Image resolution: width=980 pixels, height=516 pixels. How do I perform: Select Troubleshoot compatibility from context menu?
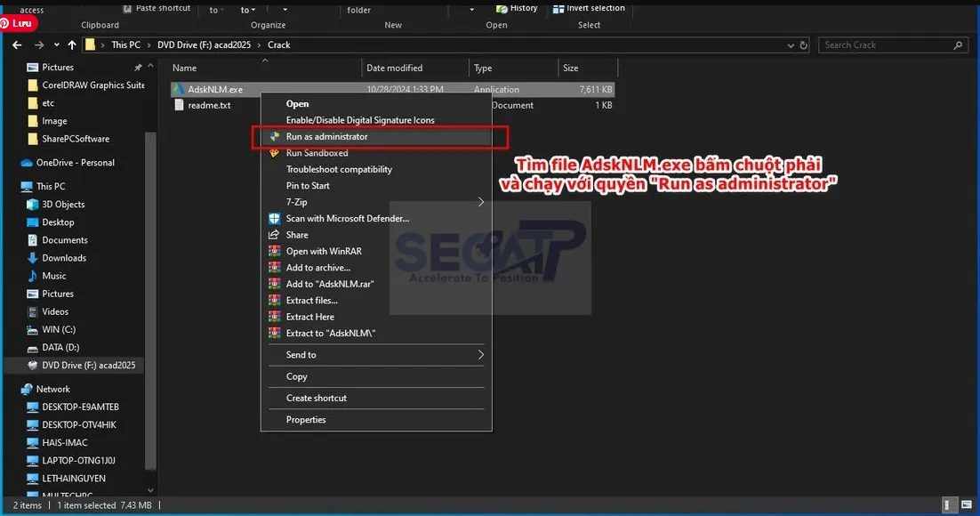(x=340, y=169)
